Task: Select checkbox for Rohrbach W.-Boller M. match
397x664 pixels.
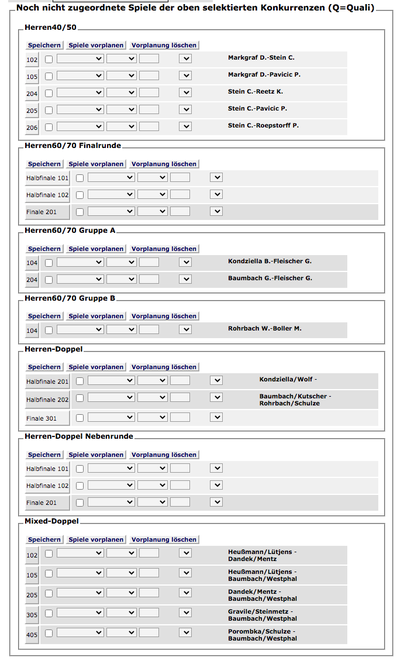Action: [49, 330]
